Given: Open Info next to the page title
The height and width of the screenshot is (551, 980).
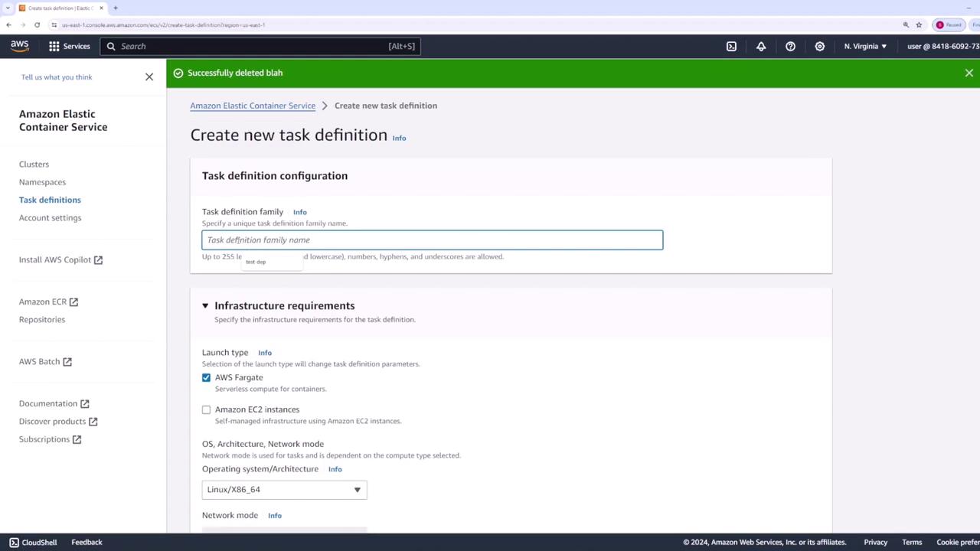Looking at the screenshot, I should click(399, 138).
